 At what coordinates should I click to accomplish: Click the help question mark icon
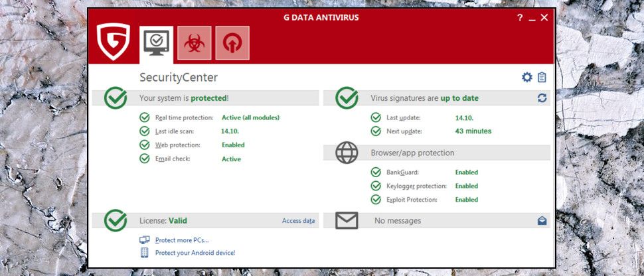coord(520,18)
